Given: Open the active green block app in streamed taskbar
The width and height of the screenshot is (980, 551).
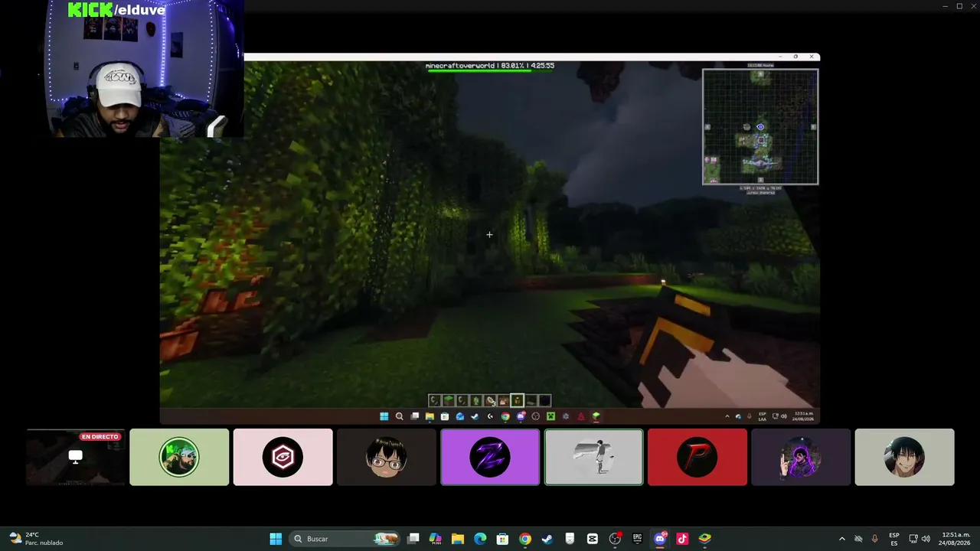Looking at the screenshot, I should pyautogui.click(x=596, y=416).
